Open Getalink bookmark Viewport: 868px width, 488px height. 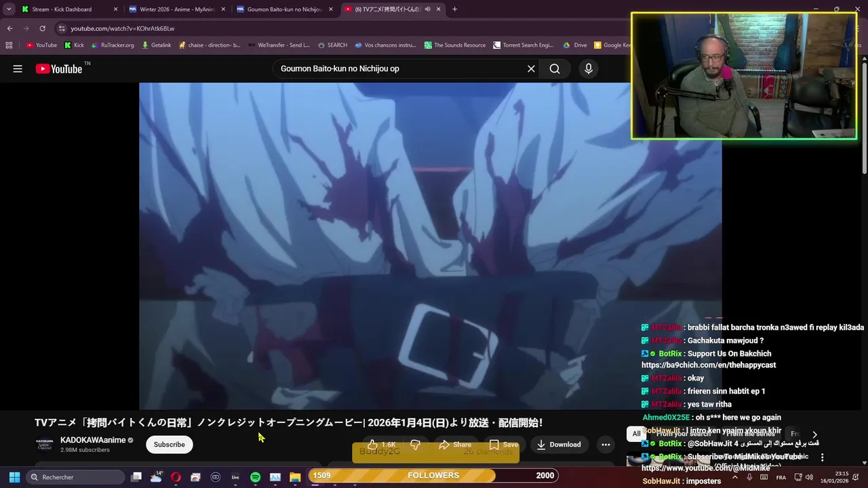[157, 45]
